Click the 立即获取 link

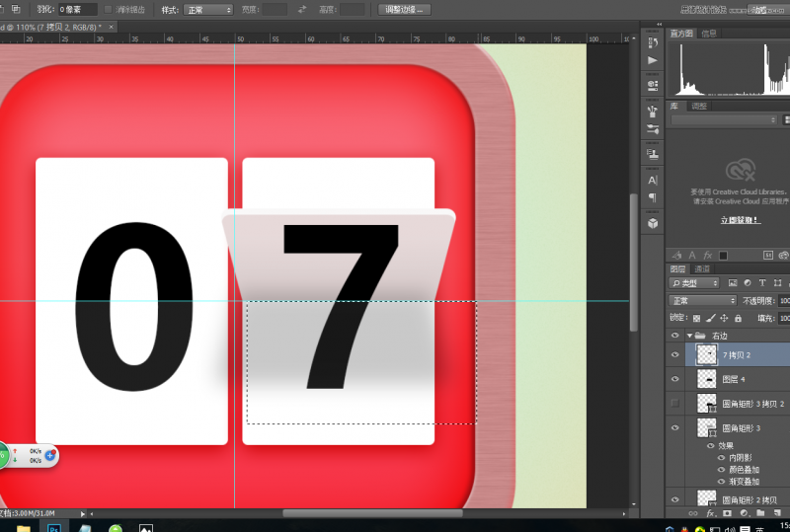739,220
